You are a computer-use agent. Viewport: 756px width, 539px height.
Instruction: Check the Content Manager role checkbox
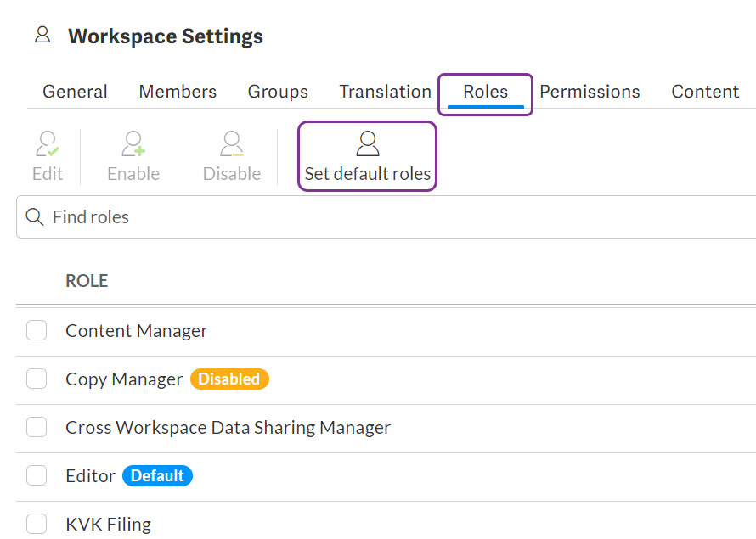tap(37, 330)
